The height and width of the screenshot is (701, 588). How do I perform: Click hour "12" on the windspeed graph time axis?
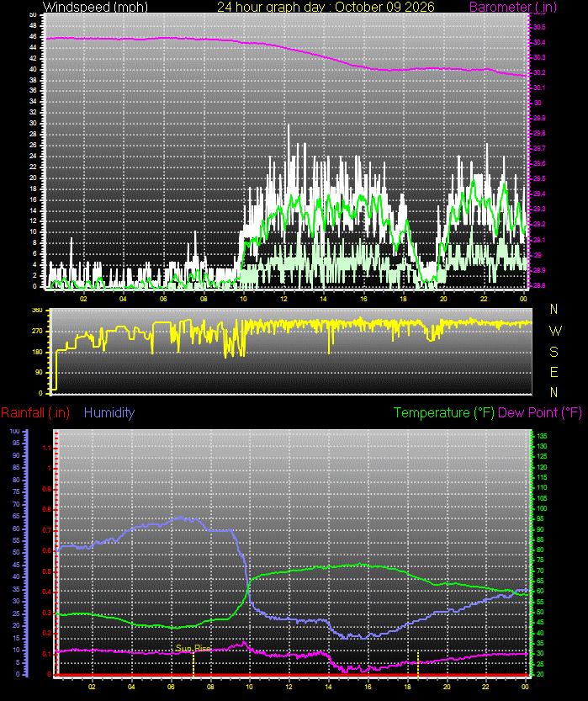pos(283,299)
